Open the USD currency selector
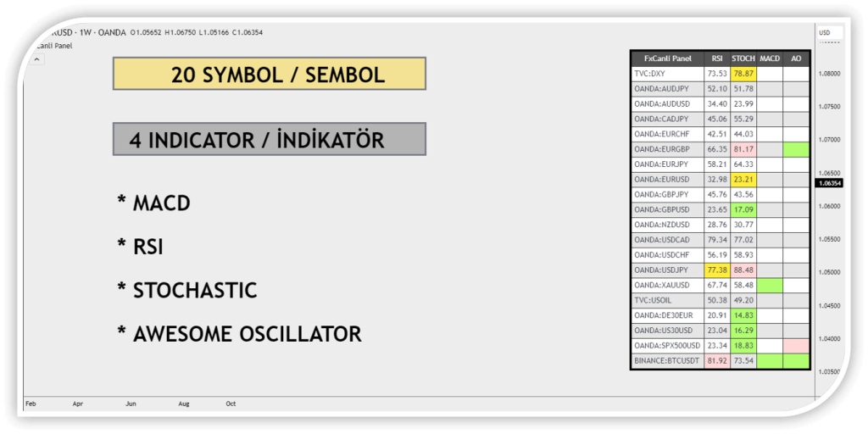The height and width of the screenshot is (434, 868). pyautogui.click(x=829, y=33)
